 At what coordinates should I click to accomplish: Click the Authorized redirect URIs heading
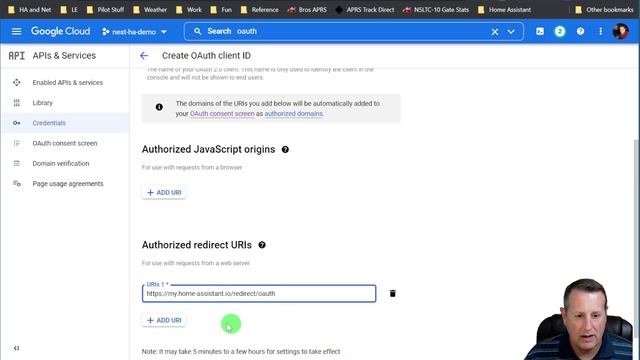[197, 245]
